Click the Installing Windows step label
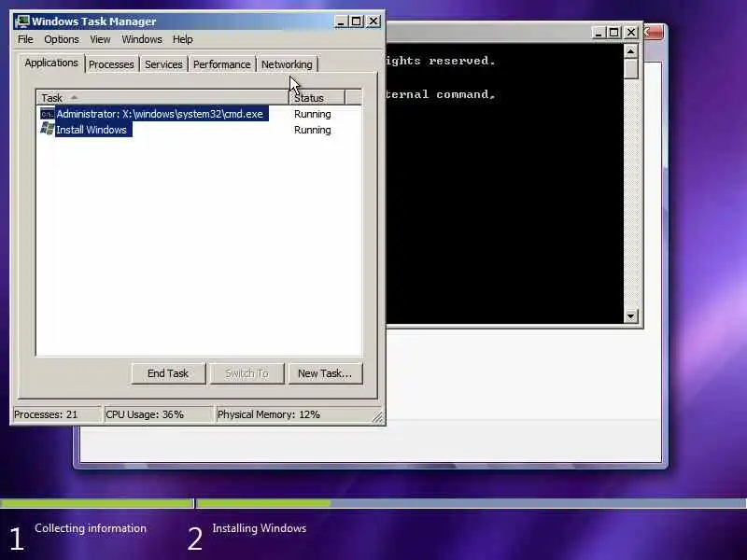Viewport: 747px width, 560px height. [x=260, y=528]
